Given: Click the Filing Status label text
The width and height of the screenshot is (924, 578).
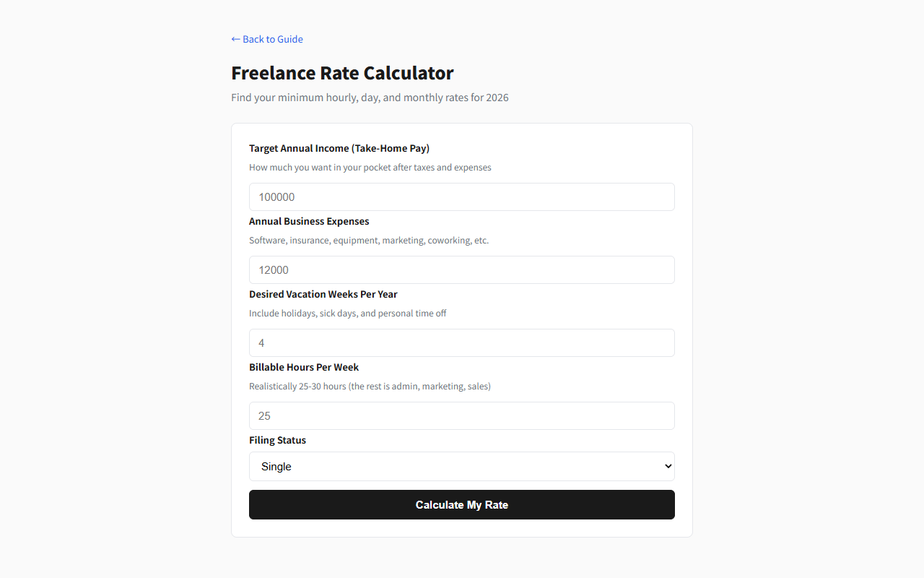Looking at the screenshot, I should [x=277, y=440].
